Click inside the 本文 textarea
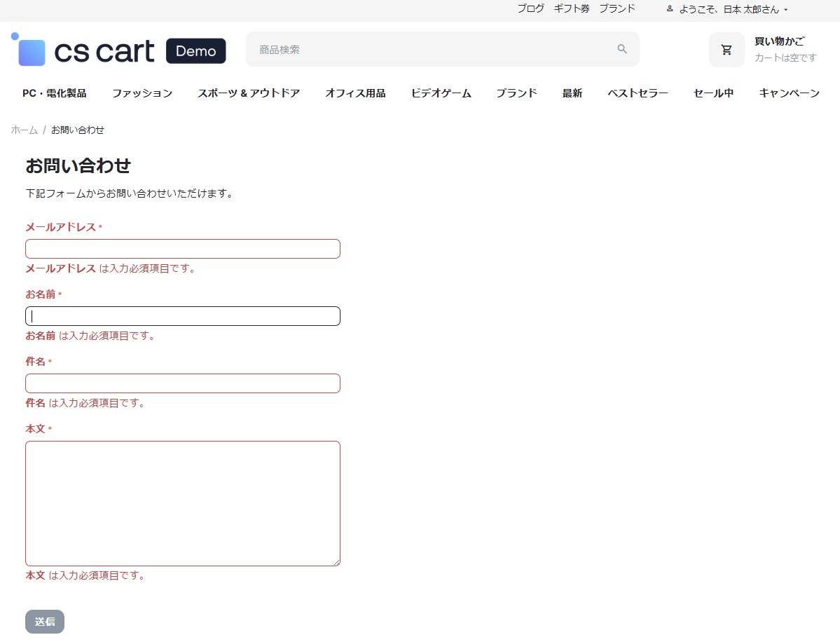Image resolution: width=840 pixels, height=642 pixels. 183,503
